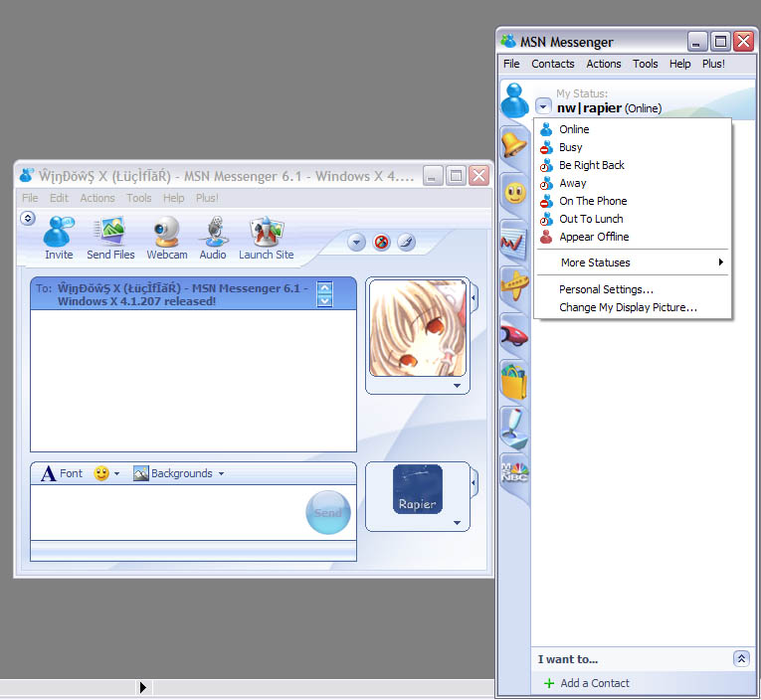Open Plus! menu in MSN Messenger window
Viewport: 761px width, 700px height.
click(713, 64)
